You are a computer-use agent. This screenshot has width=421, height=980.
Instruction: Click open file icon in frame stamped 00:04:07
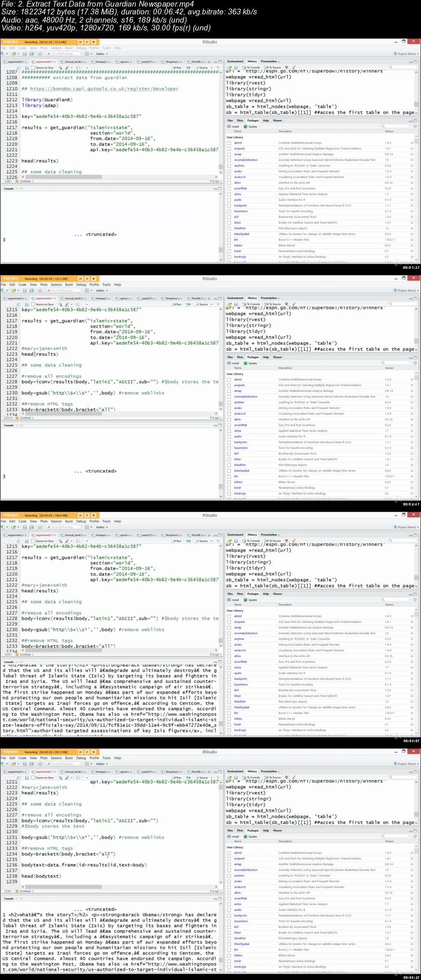[13, 527]
